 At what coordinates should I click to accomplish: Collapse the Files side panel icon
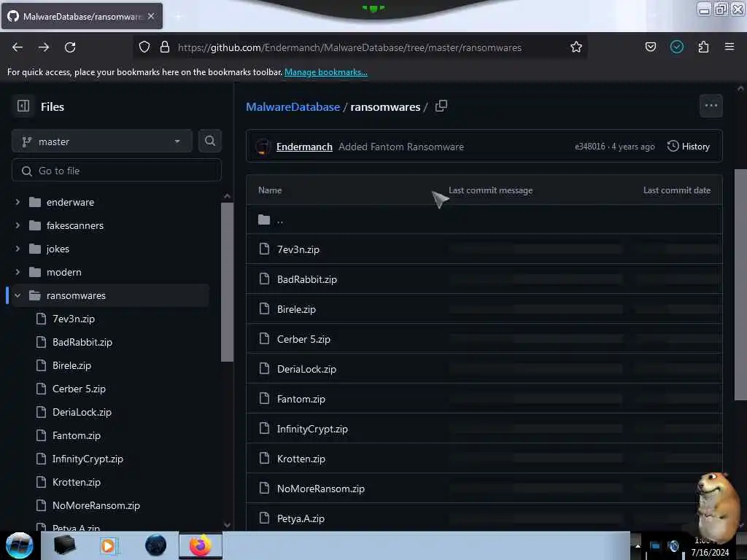click(x=23, y=106)
